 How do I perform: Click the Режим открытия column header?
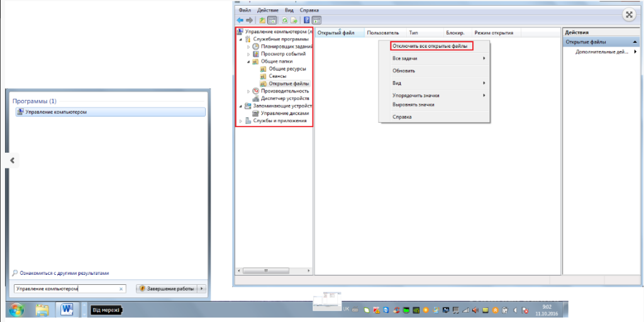(496, 33)
